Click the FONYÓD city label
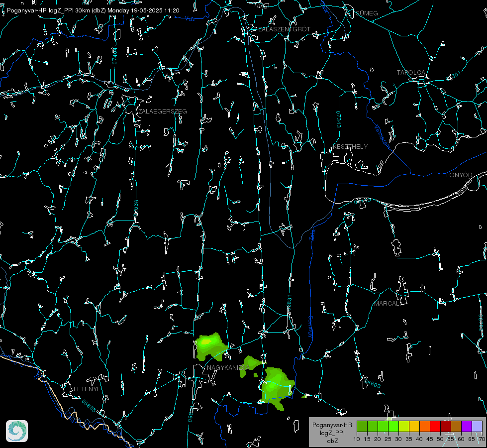Screen dimensions: 487x448 [459, 175]
